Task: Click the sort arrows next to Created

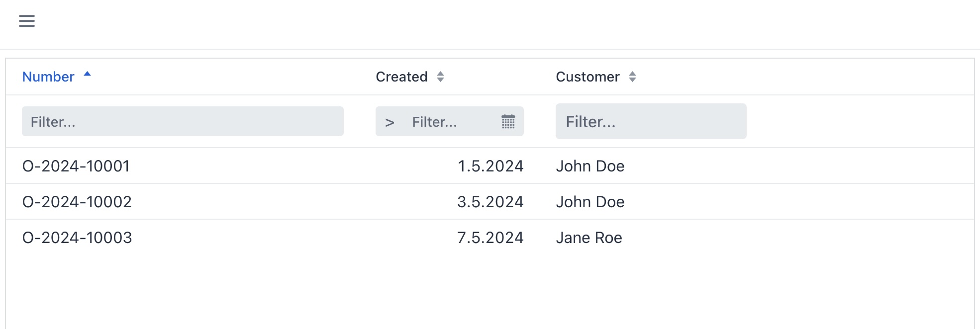Action: pyautogui.click(x=440, y=77)
